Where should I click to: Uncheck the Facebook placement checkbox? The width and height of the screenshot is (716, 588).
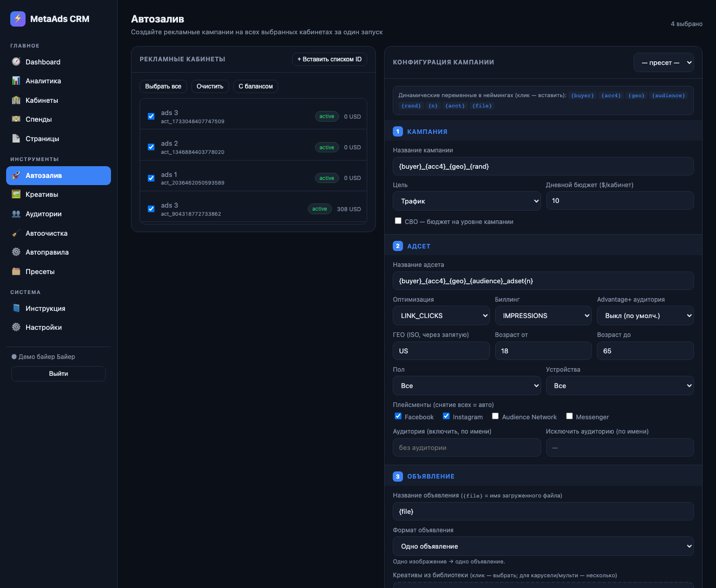[398, 416]
